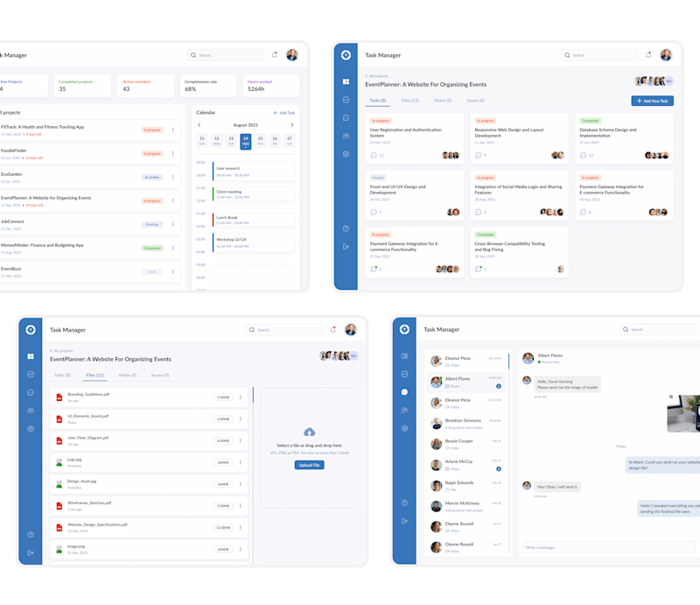Open the dashboard grid icon in Tasks board window
This screenshot has width=700, height=605.
click(x=346, y=81)
